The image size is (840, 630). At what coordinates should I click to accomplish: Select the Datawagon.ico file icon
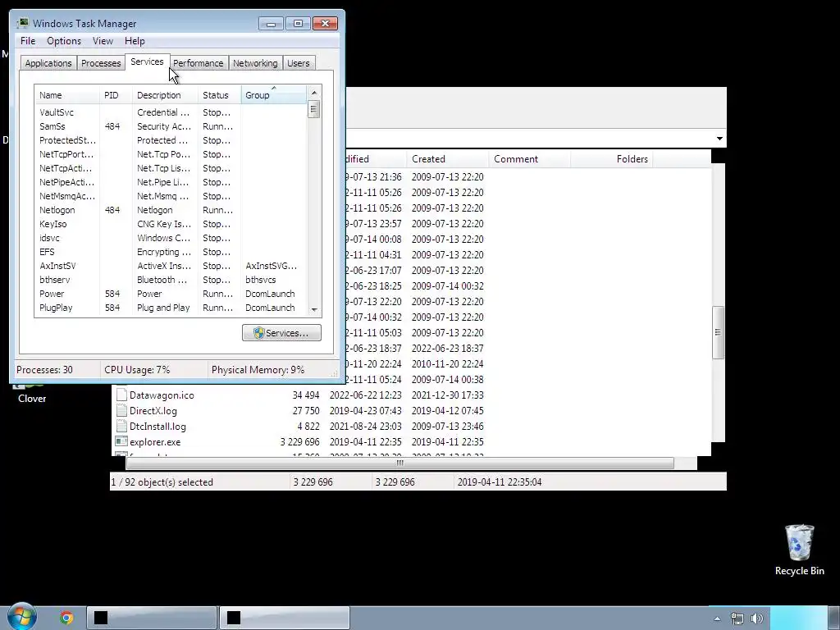coord(121,395)
